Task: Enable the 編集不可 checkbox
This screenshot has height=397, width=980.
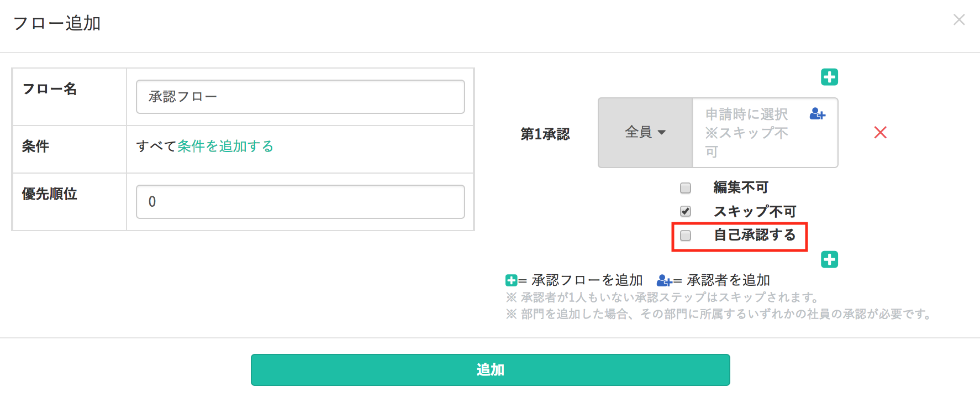Action: pyautogui.click(x=686, y=188)
